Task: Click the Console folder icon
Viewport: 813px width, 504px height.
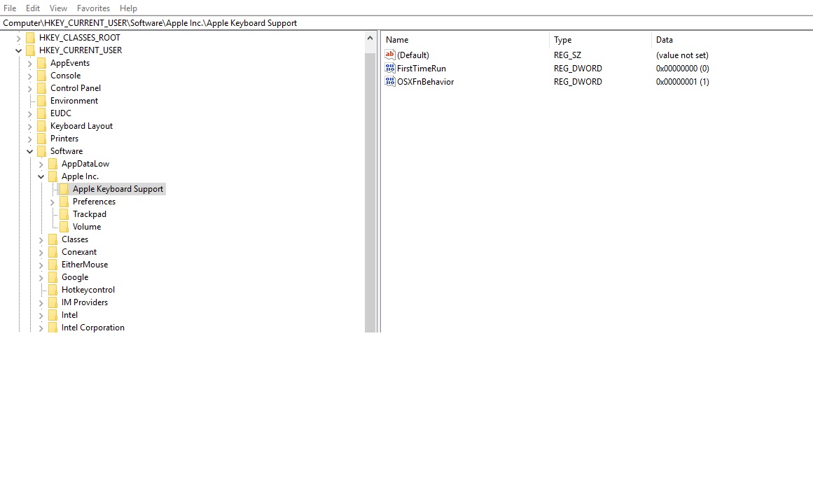Action: point(41,75)
